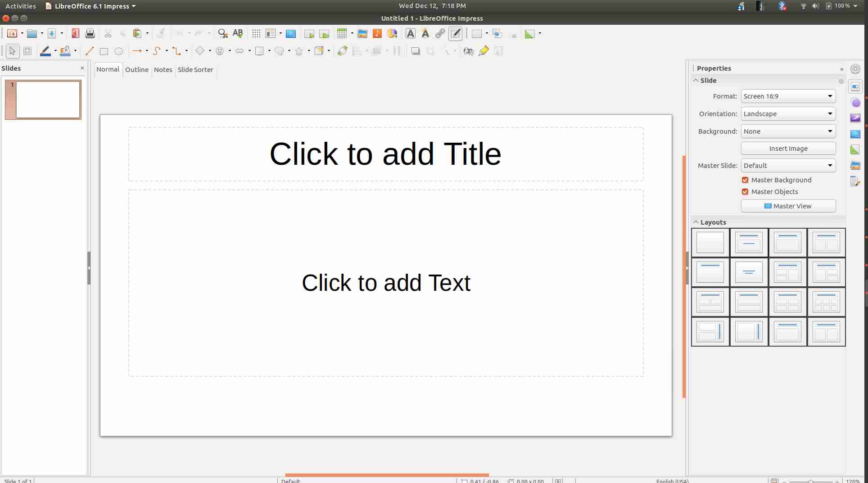868x483 pixels.
Task: Collapse the Layouts section
Action: 696,222
